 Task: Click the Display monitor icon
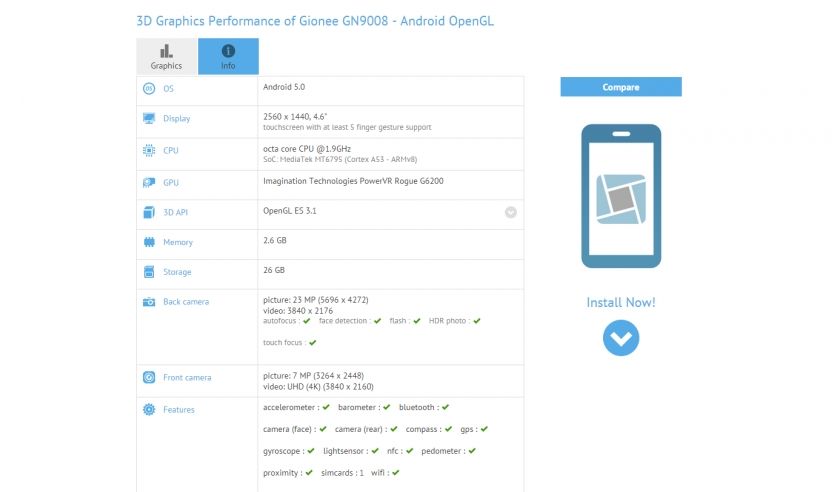[x=149, y=118]
